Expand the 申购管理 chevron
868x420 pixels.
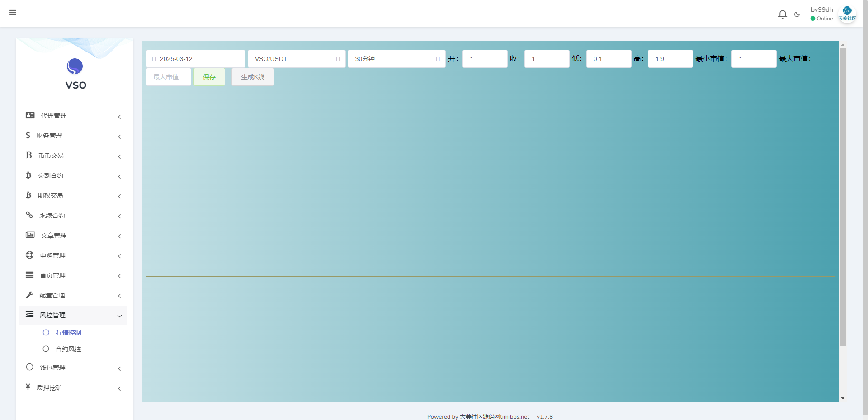pyautogui.click(x=119, y=256)
